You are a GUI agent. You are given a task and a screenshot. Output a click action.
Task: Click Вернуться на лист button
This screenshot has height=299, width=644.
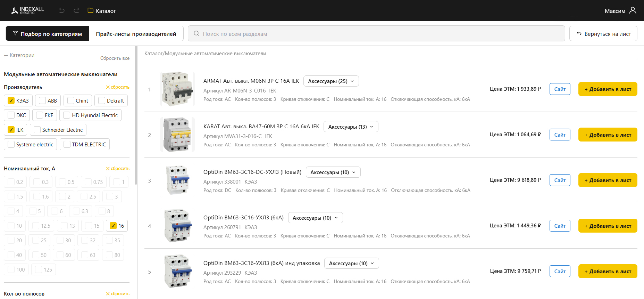[603, 34]
